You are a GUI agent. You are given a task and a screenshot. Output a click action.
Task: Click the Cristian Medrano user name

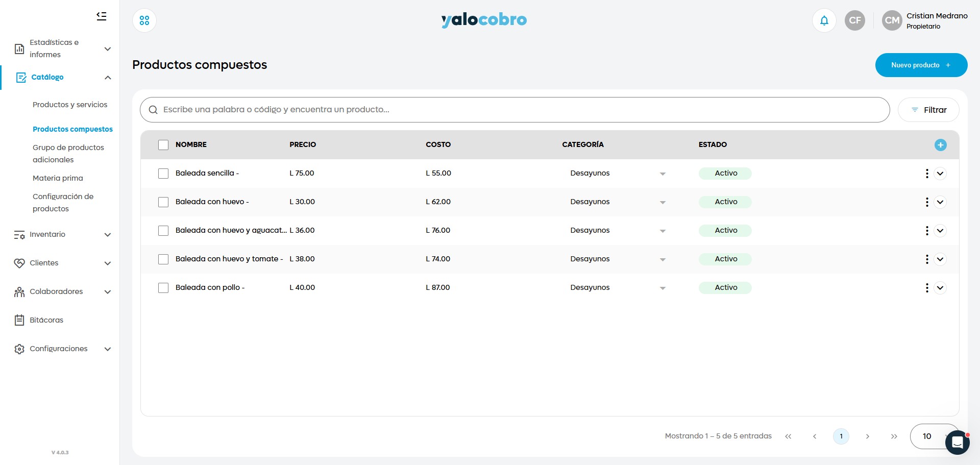[937, 16]
